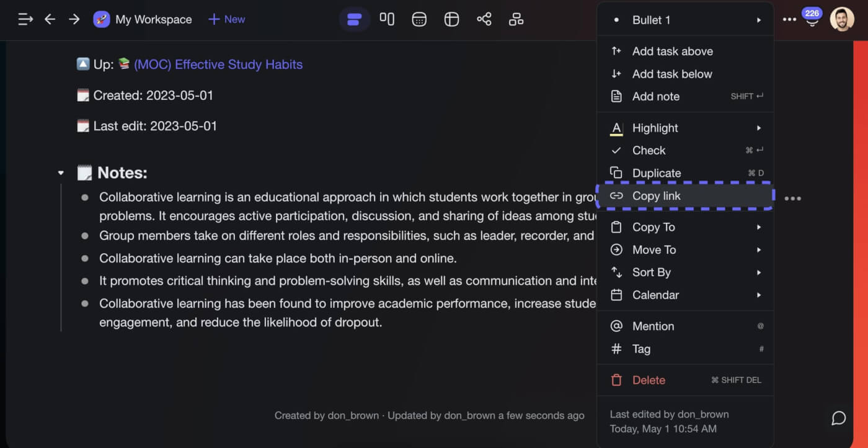Open the Org Chart view icon

pyautogui.click(x=516, y=19)
